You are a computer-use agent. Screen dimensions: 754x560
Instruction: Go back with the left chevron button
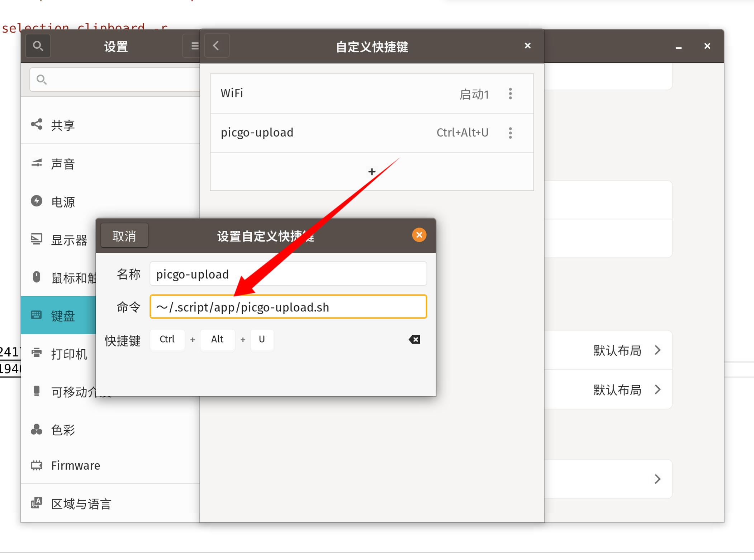click(216, 46)
